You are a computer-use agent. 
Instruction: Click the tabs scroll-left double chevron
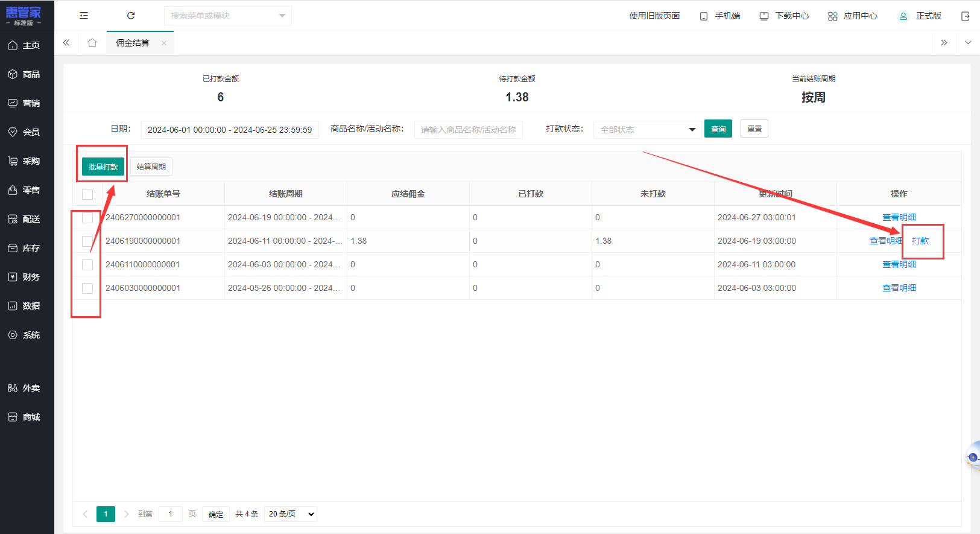tap(66, 43)
